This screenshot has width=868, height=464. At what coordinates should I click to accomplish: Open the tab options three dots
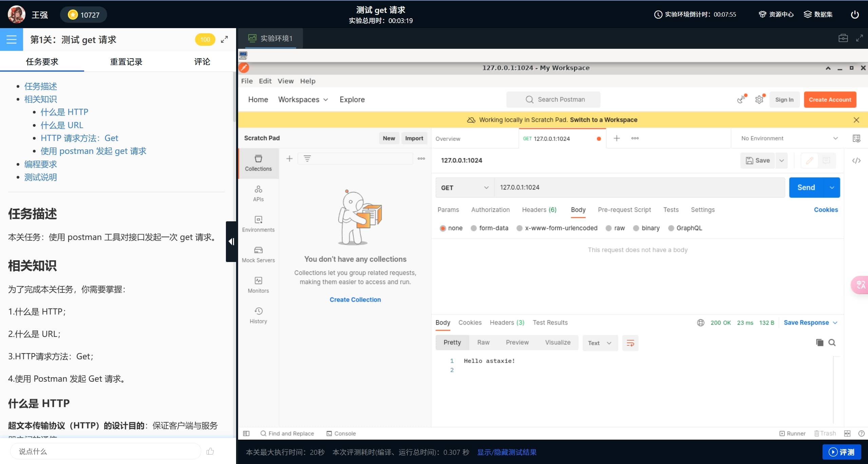point(635,138)
